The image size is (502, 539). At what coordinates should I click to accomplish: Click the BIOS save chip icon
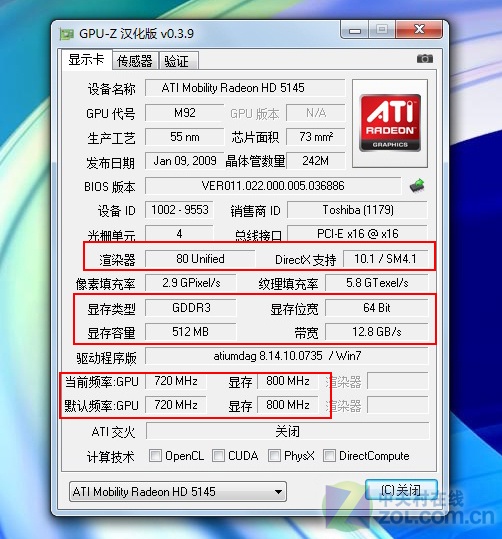click(417, 186)
